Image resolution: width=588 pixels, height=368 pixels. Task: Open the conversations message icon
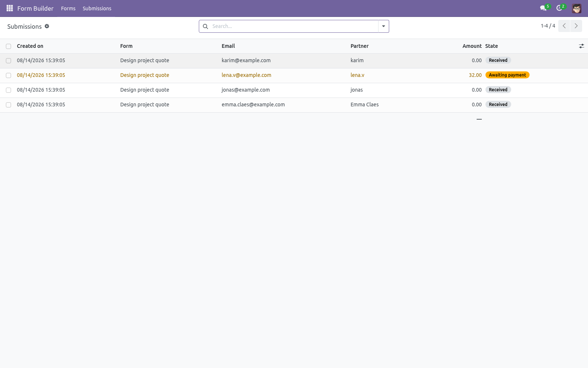tap(543, 8)
